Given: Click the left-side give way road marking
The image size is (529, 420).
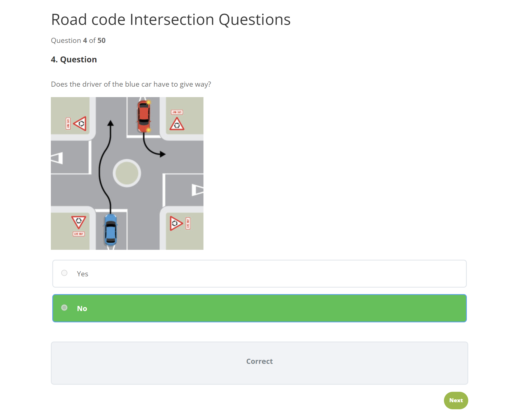Looking at the screenshot, I should coord(57,158).
